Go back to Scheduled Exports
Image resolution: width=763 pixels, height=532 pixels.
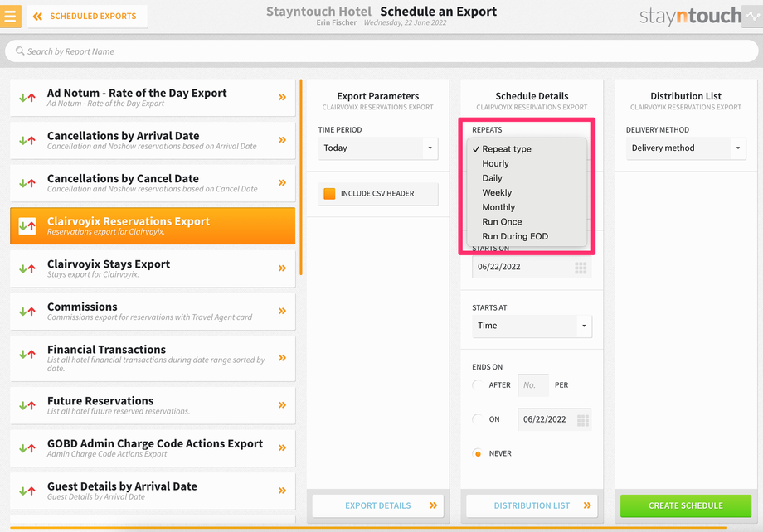[88, 17]
